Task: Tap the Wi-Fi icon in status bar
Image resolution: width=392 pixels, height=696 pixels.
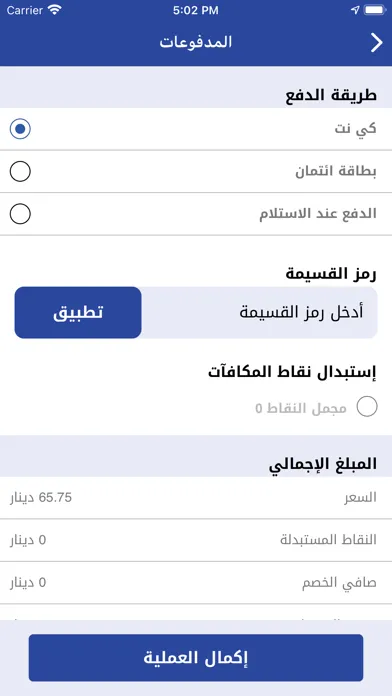Action: click(x=55, y=10)
